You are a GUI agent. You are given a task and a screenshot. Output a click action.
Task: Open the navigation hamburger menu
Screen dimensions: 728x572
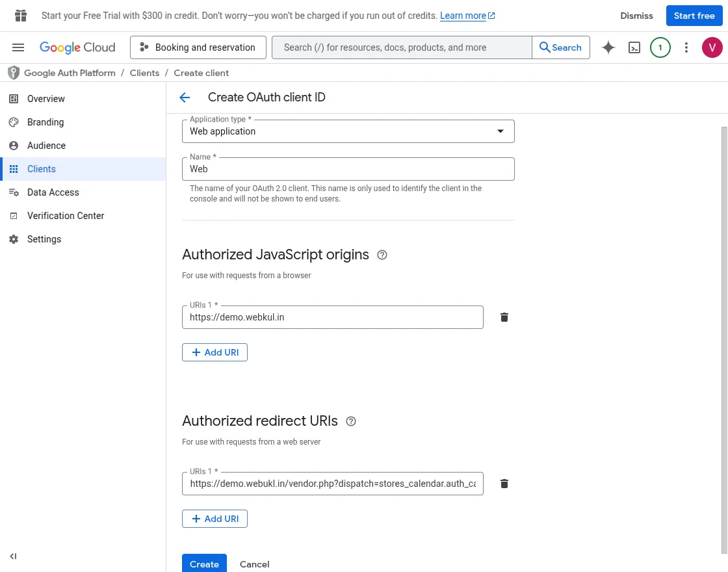[x=18, y=47]
